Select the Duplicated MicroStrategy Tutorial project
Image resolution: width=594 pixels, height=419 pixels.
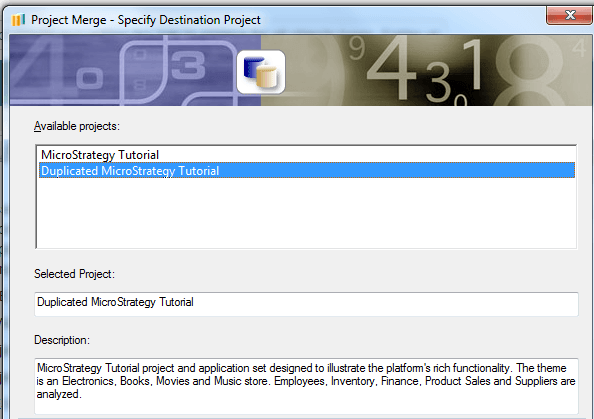click(x=307, y=170)
